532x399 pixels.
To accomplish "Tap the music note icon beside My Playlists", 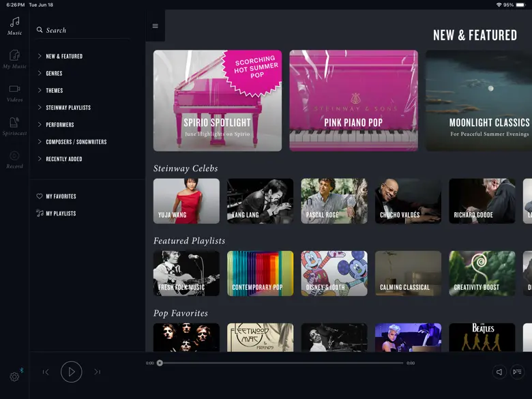I will pos(40,213).
